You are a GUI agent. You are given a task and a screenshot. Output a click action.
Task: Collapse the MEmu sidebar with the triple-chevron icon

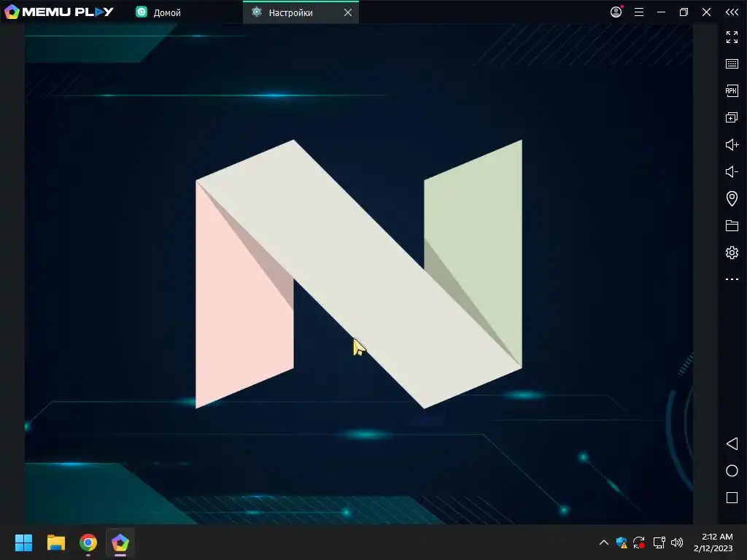pyautogui.click(x=732, y=12)
